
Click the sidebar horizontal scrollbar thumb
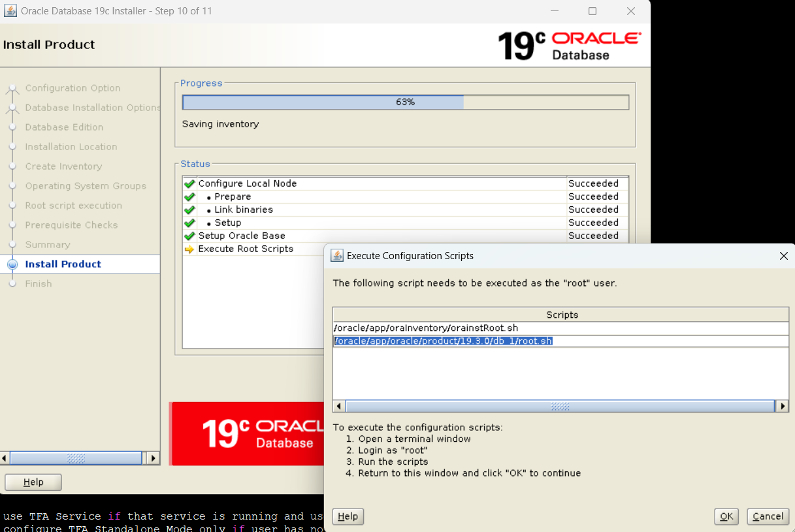76,458
